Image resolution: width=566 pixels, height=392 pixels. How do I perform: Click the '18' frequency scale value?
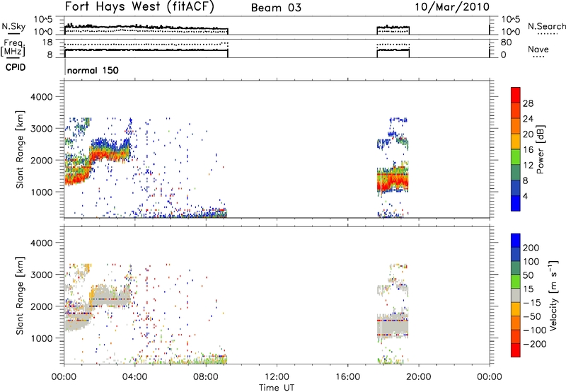47,42
